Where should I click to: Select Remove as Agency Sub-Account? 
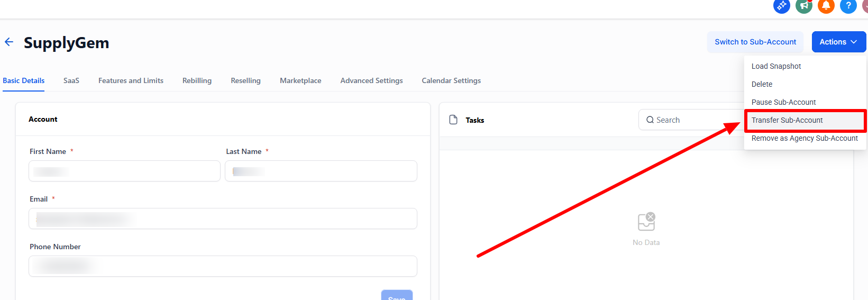tap(805, 138)
